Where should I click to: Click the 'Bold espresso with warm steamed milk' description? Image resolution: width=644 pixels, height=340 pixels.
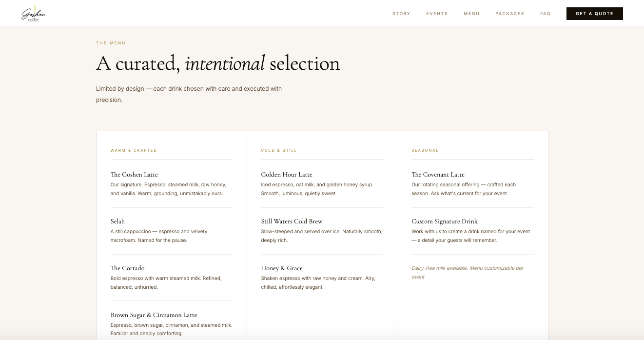click(x=166, y=283)
